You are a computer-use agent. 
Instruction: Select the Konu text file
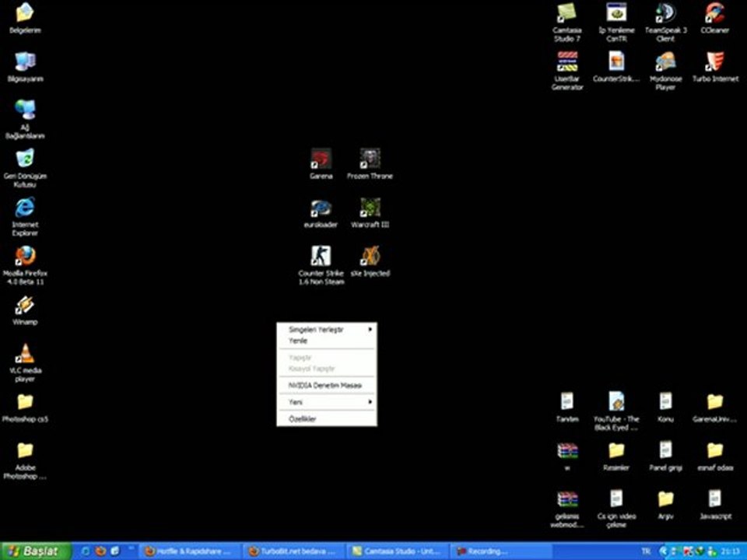click(x=665, y=407)
